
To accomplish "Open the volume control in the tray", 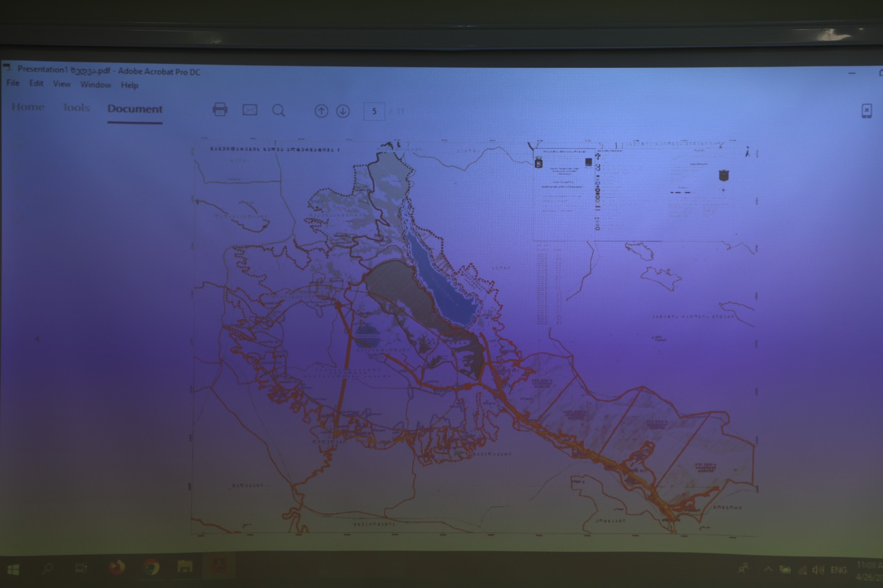I will (x=818, y=570).
